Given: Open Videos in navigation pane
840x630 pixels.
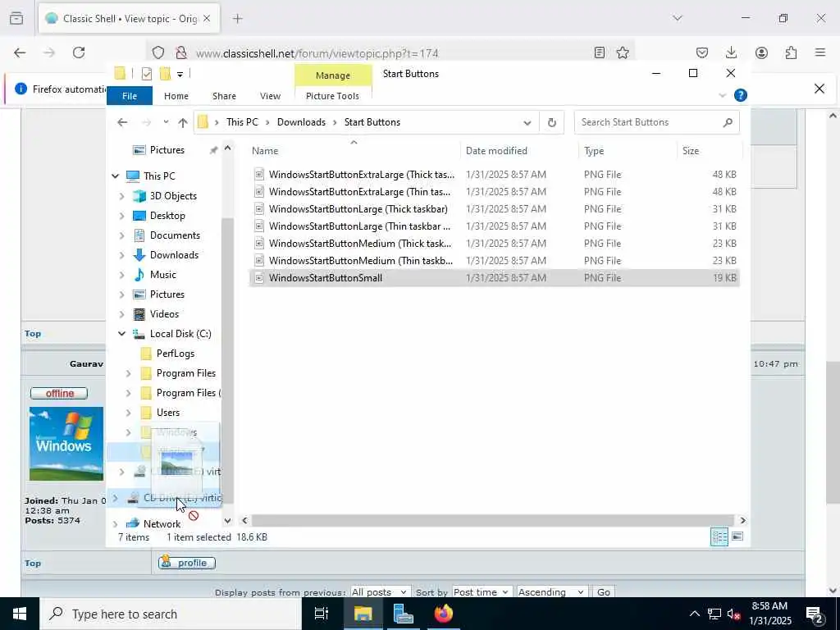Looking at the screenshot, I should tap(164, 314).
